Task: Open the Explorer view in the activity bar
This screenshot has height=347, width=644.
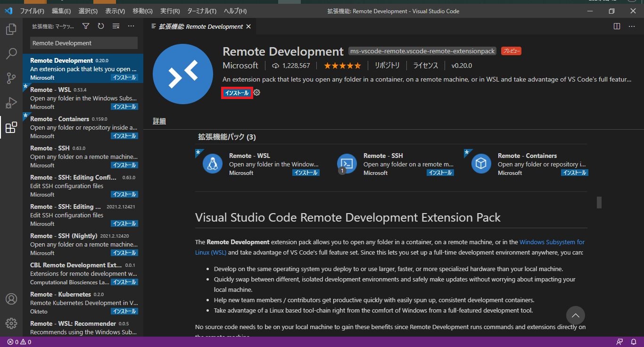Action: click(x=11, y=29)
